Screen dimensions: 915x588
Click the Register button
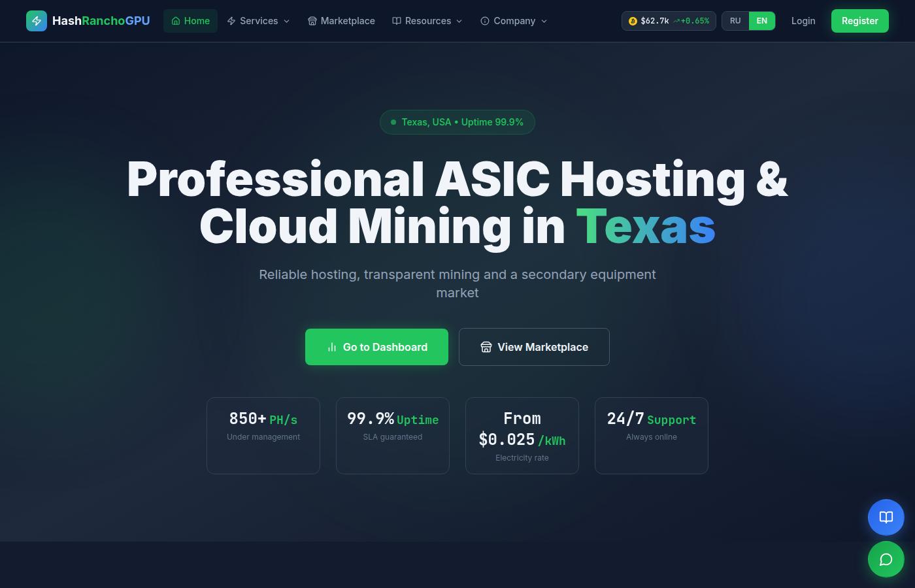pos(860,21)
